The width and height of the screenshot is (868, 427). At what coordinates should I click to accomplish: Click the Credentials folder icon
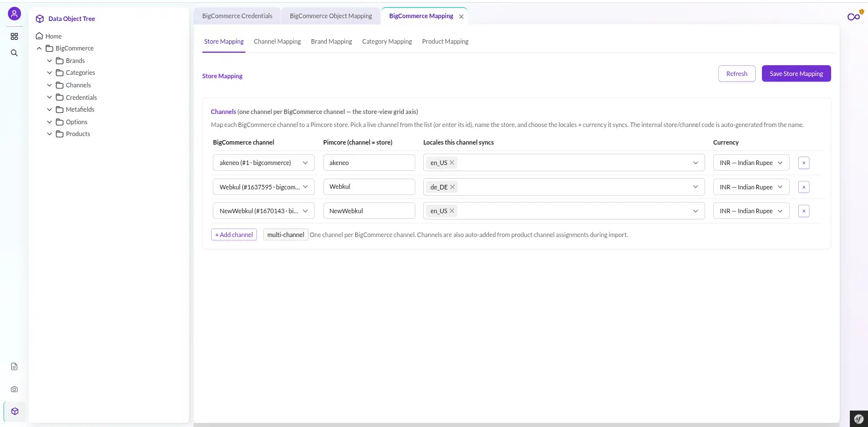60,98
